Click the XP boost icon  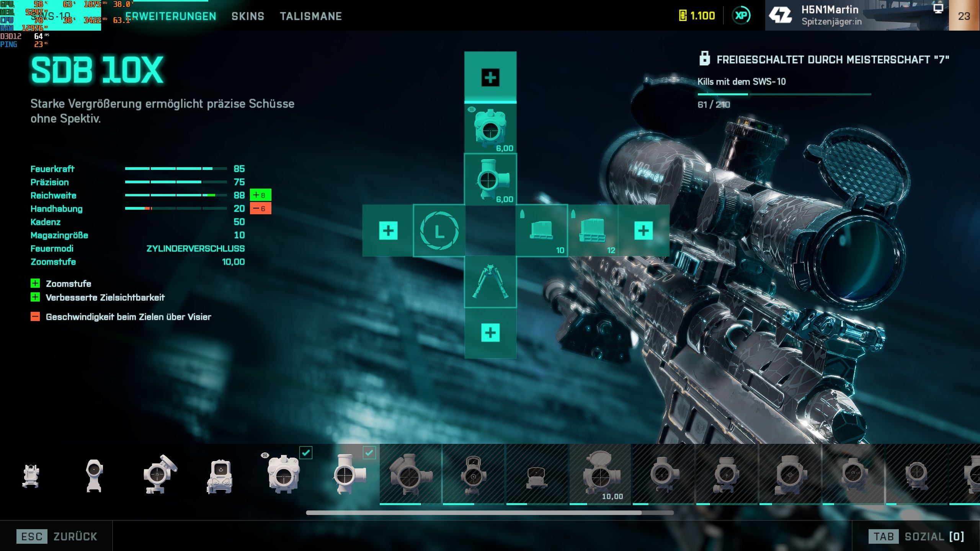click(741, 16)
